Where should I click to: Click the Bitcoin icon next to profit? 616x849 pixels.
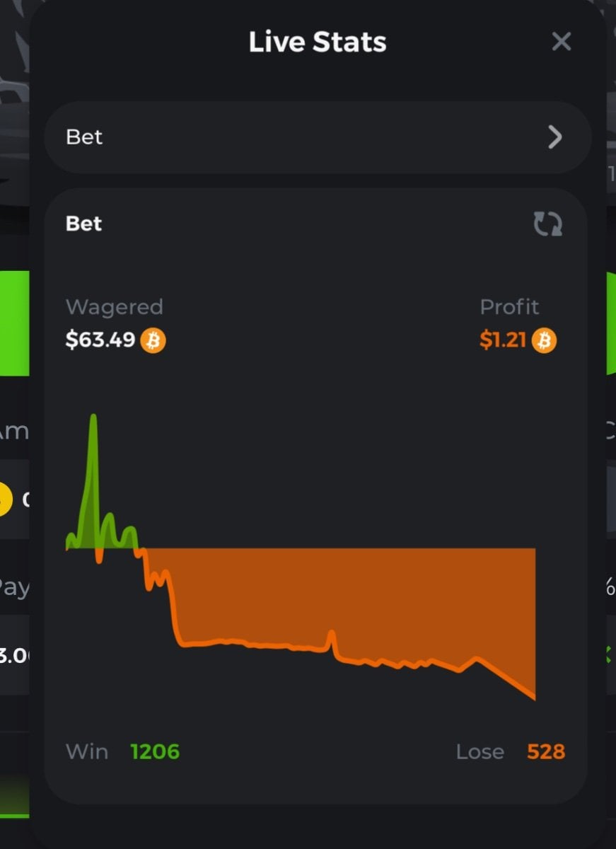click(544, 340)
